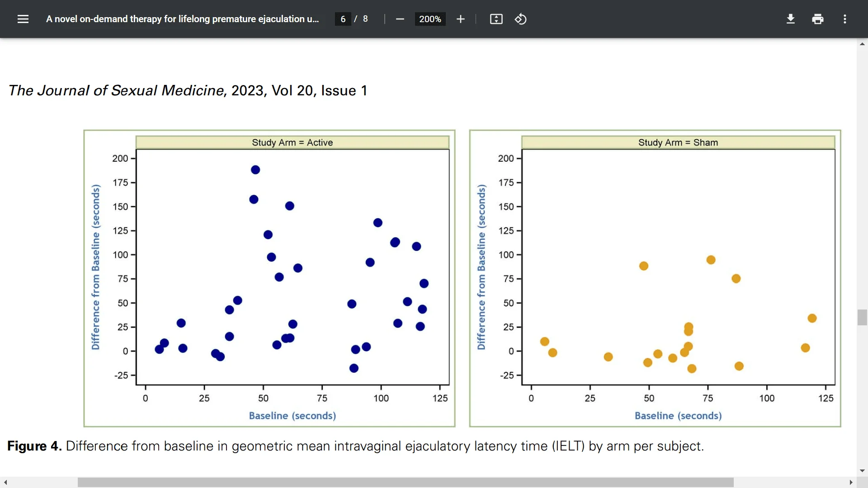Viewport: 868px width, 488px height.
Task: Click 'Baseline (seconds)' label under Sham chart
Action: [x=678, y=416]
